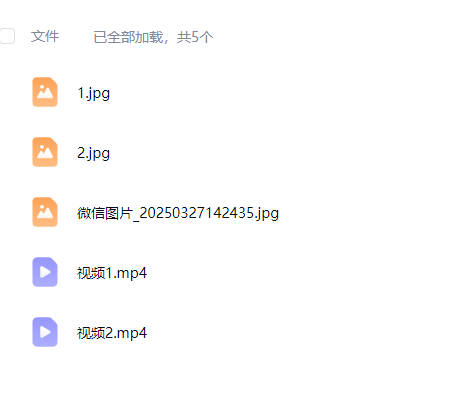The width and height of the screenshot is (450, 402).
Task: Select the WeChat picture file's list row
Action: point(225,212)
